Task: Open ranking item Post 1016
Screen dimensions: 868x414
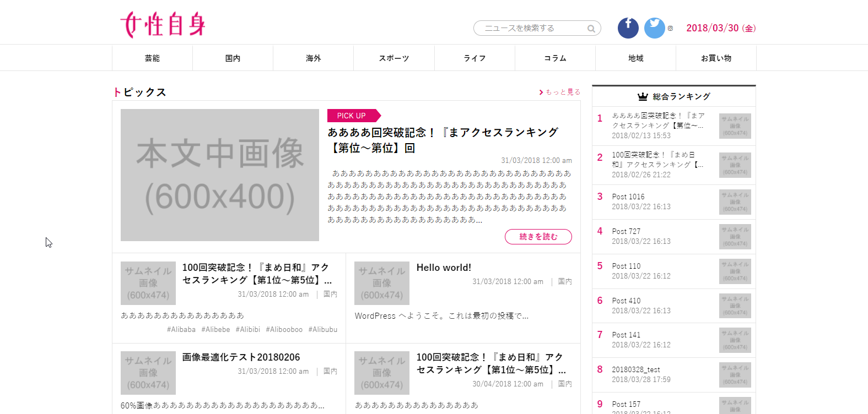Action: pos(628,197)
